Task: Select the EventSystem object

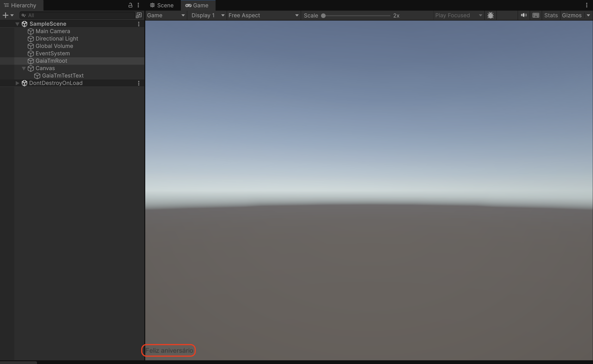Action: [53, 53]
